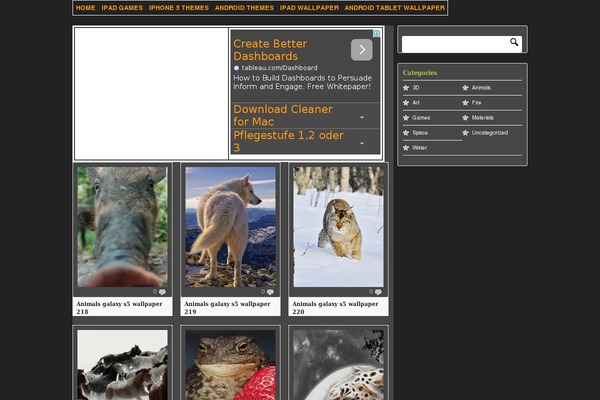Open the Art category link
The width and height of the screenshot is (600, 400).
point(416,103)
